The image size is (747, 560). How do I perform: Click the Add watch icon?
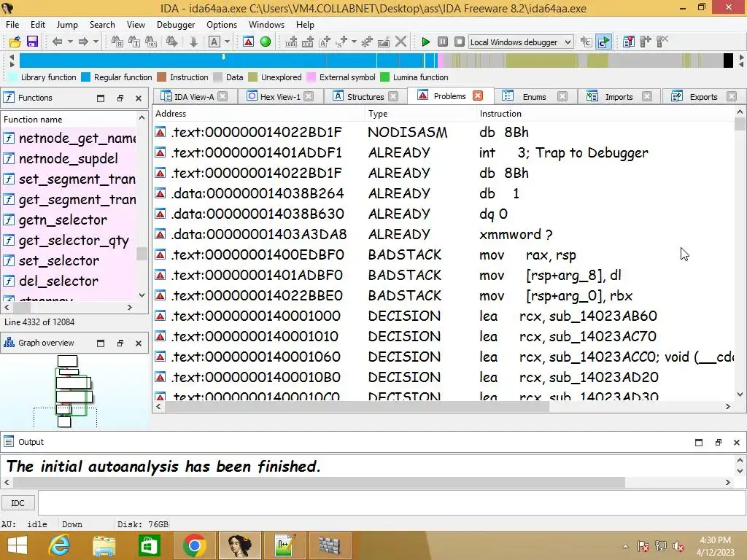click(646, 42)
